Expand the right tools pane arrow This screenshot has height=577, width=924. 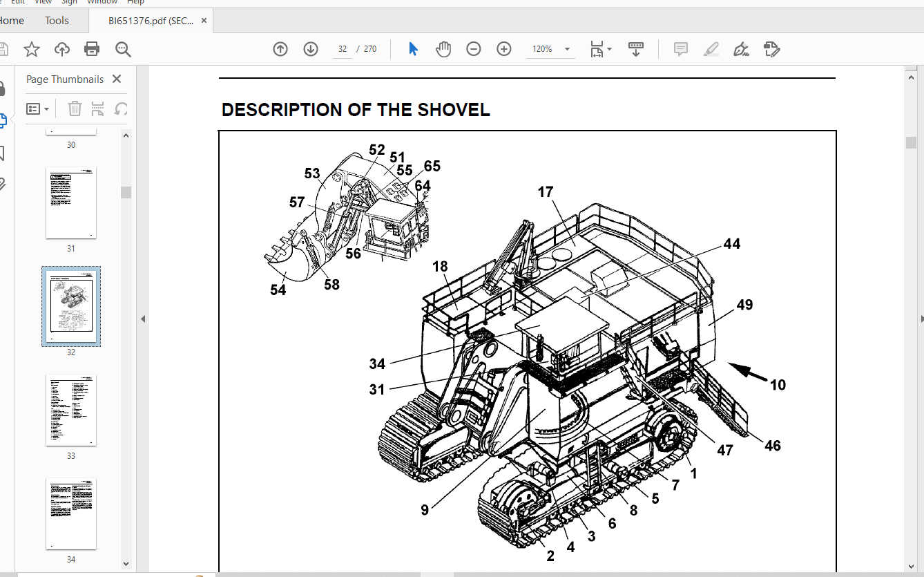(921, 319)
